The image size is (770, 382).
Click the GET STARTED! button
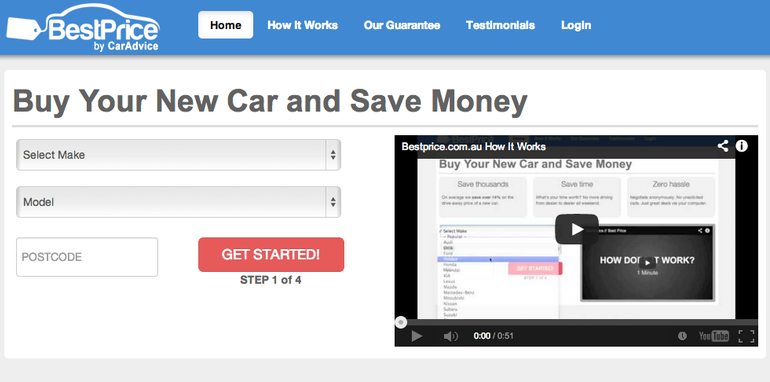(x=271, y=254)
